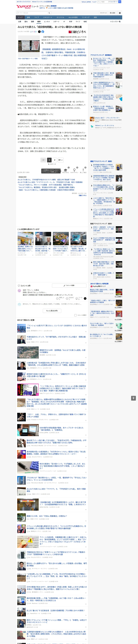Open recommended card 同じ名前で130年 福島町

[78, 249]
